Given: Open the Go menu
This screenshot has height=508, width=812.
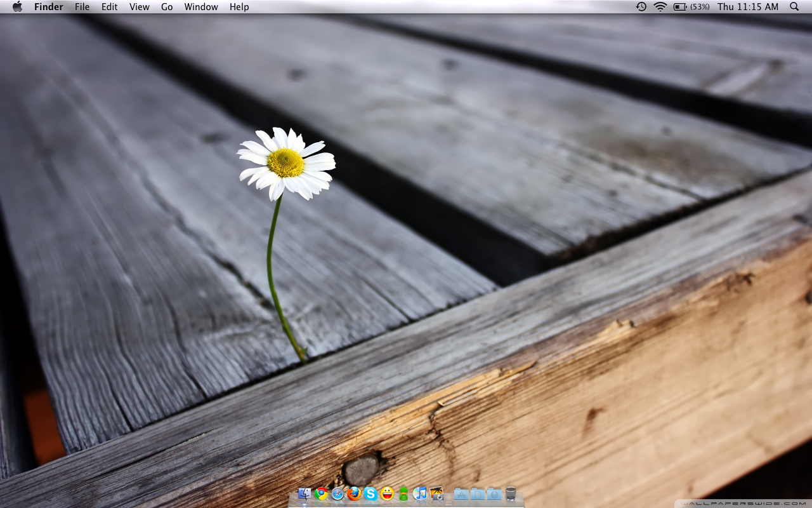Looking at the screenshot, I should tap(167, 7).
